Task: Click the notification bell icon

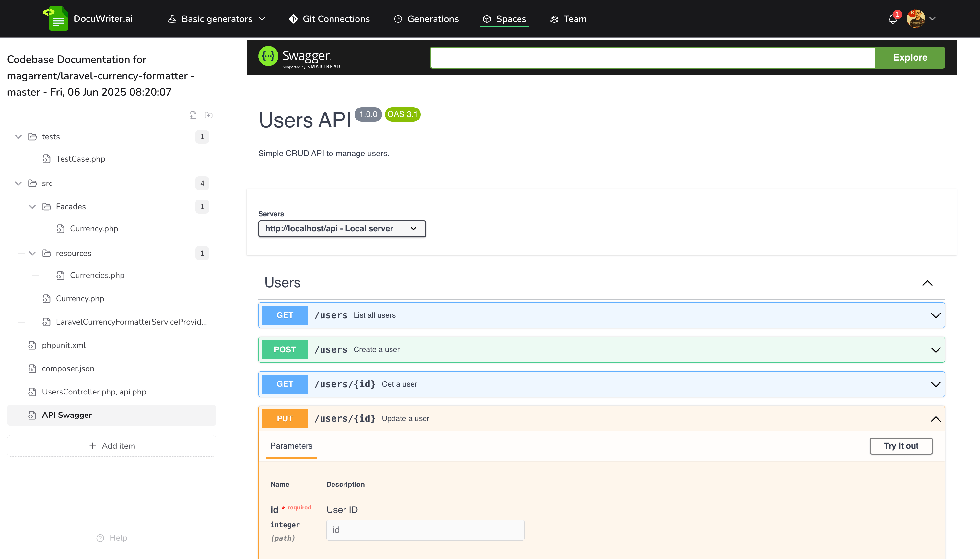Action: (x=892, y=19)
